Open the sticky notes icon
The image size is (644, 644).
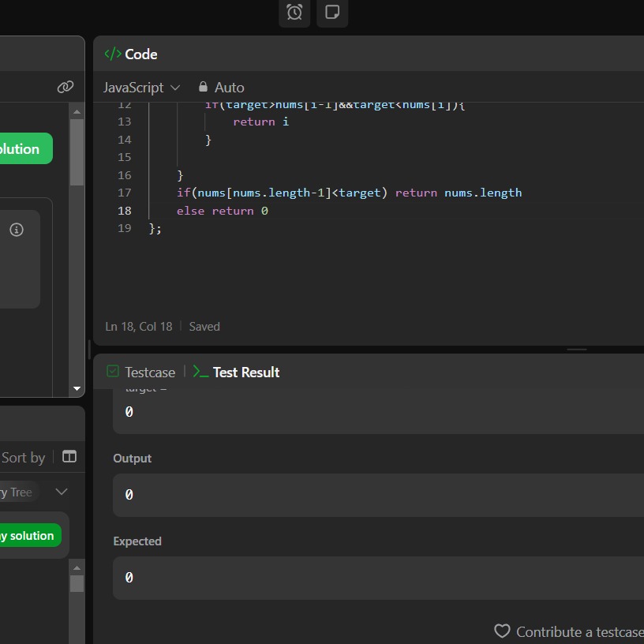pos(332,13)
